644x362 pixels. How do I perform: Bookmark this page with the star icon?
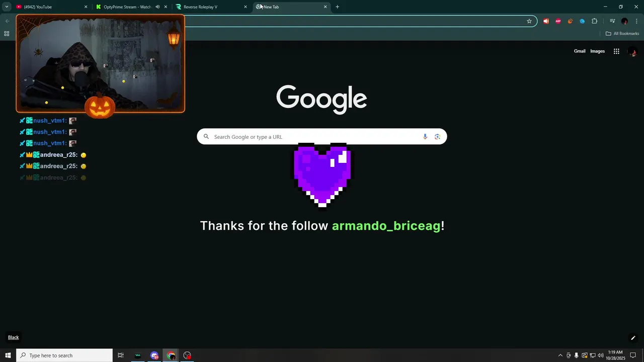point(529,21)
